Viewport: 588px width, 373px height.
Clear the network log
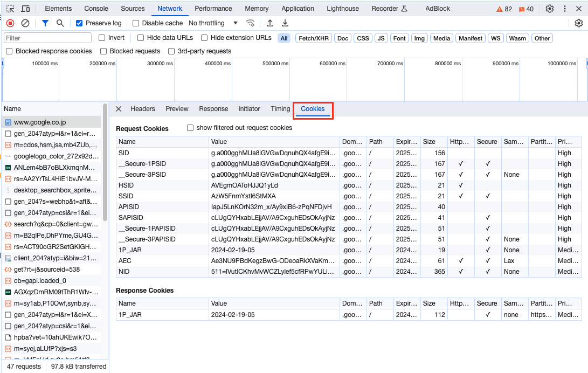click(x=25, y=23)
